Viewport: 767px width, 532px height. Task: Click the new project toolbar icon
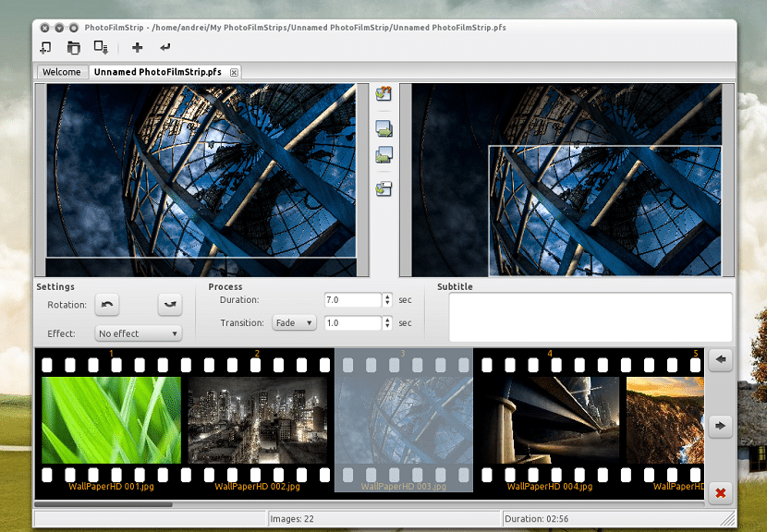pyautogui.click(x=45, y=47)
